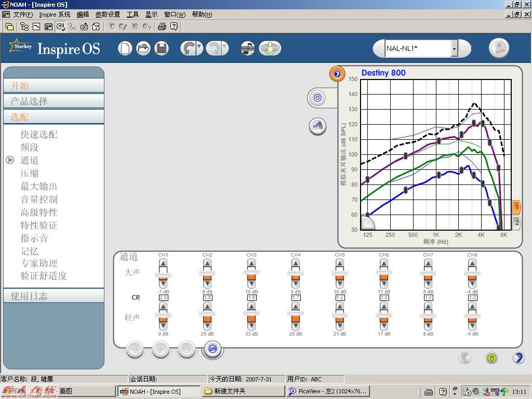Click the corner page icon on the graph
Image resolution: width=532 pixels, height=399 pixels.
368,223
